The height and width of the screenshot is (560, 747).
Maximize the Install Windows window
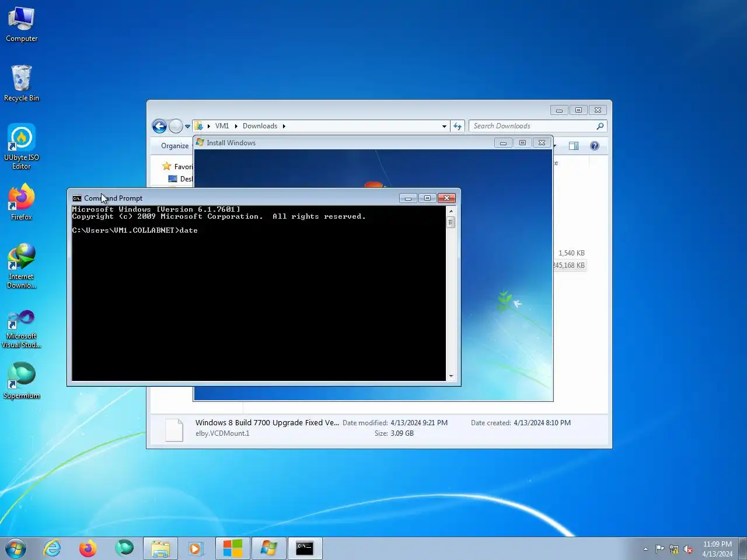(522, 143)
